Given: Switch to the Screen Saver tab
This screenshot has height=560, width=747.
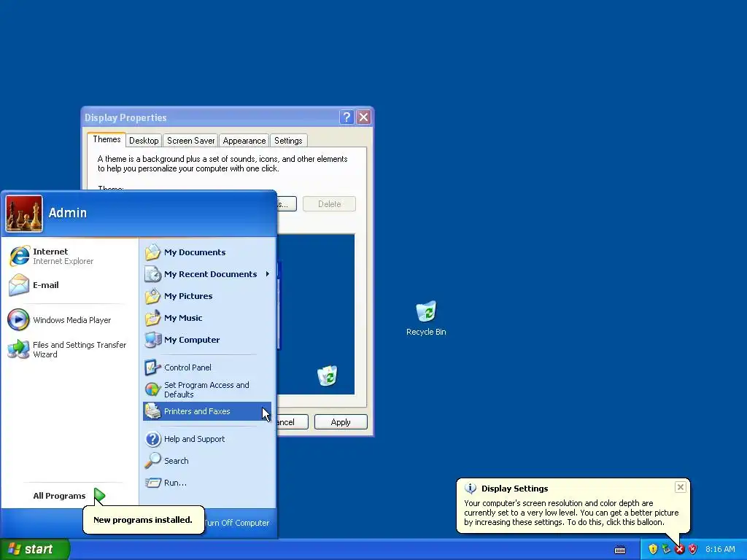Looking at the screenshot, I should (190, 141).
